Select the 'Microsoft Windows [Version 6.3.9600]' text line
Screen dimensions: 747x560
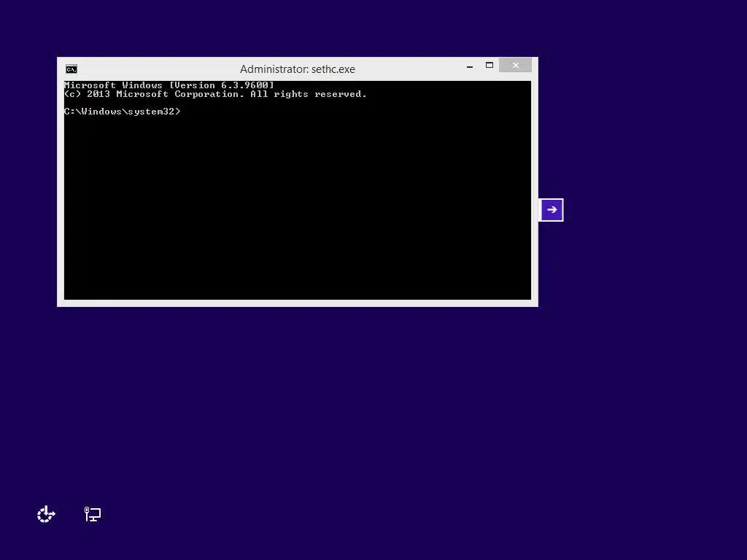click(169, 85)
